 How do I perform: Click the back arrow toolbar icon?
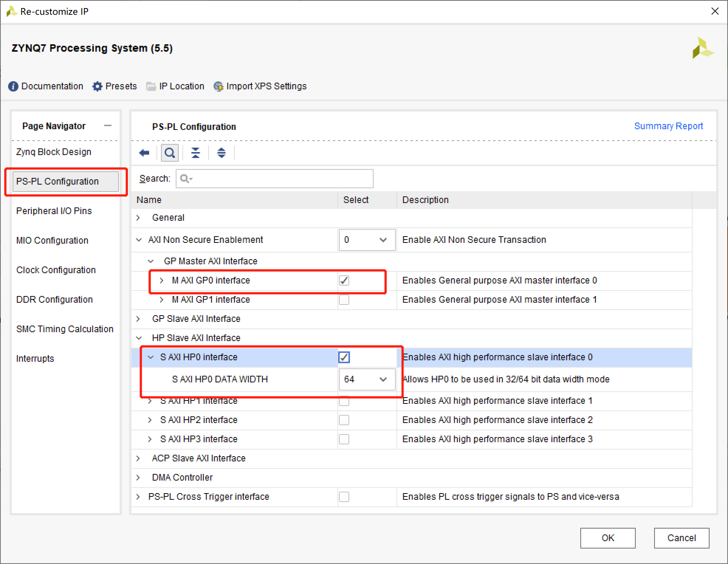pyautogui.click(x=144, y=153)
